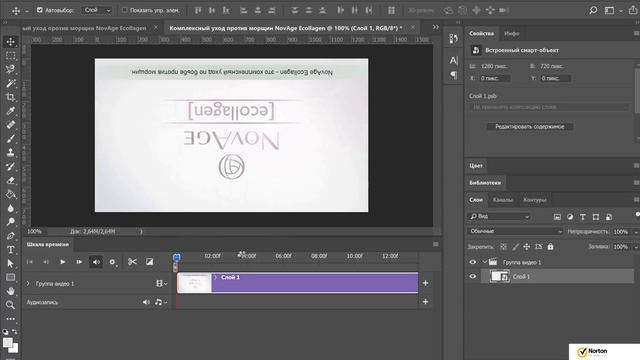
Task: Select the Eyedropper tool
Action: pos(11,111)
